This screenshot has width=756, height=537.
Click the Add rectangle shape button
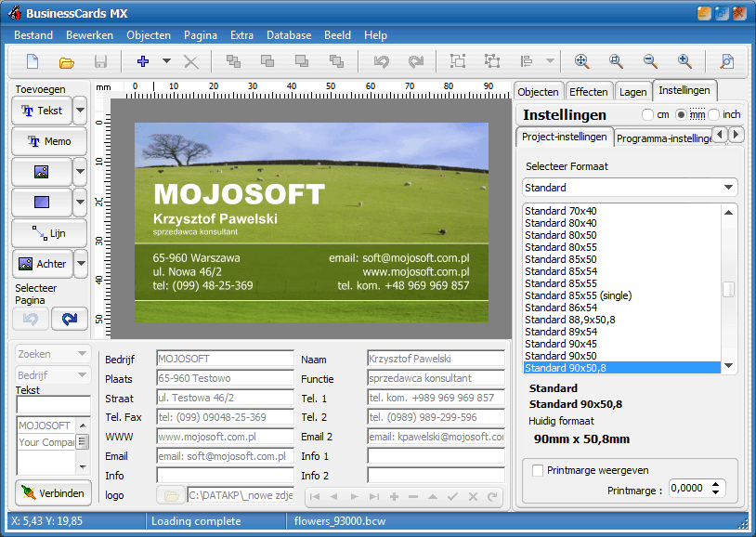tap(42, 203)
